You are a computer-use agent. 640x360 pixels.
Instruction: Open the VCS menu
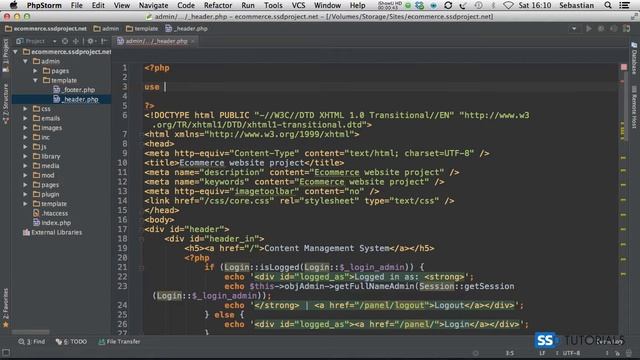click(298, 5)
